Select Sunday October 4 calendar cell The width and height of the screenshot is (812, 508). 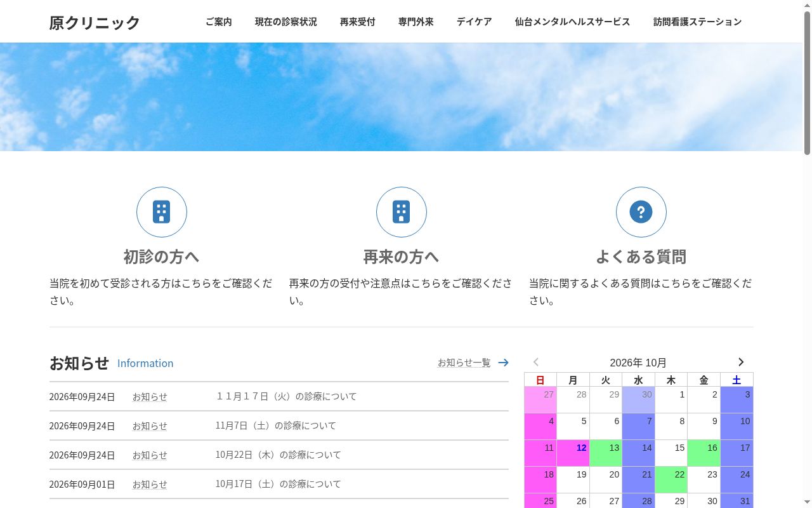click(x=540, y=427)
